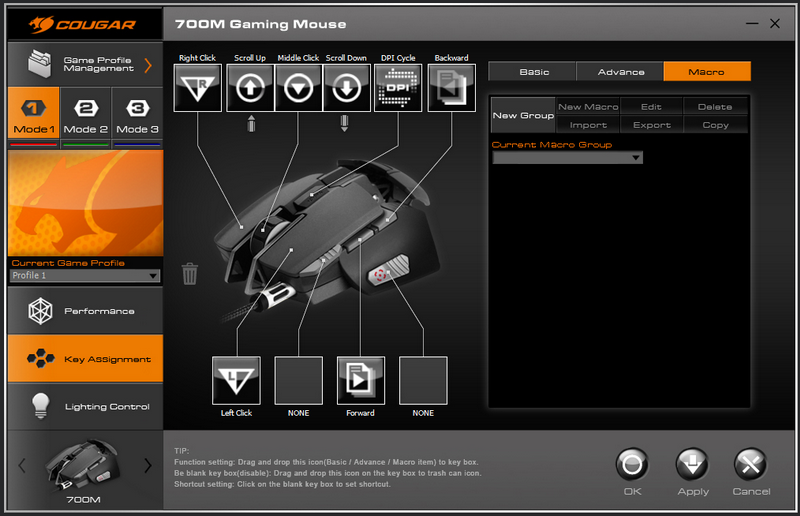Switch to the Macro tab
Screen dimensions: 800x516
707,71
